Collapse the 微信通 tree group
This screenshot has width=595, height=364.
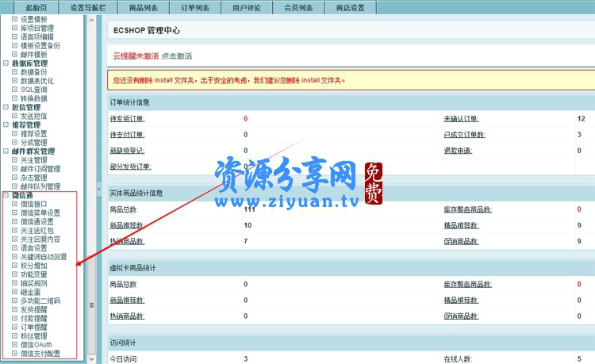coord(6,195)
